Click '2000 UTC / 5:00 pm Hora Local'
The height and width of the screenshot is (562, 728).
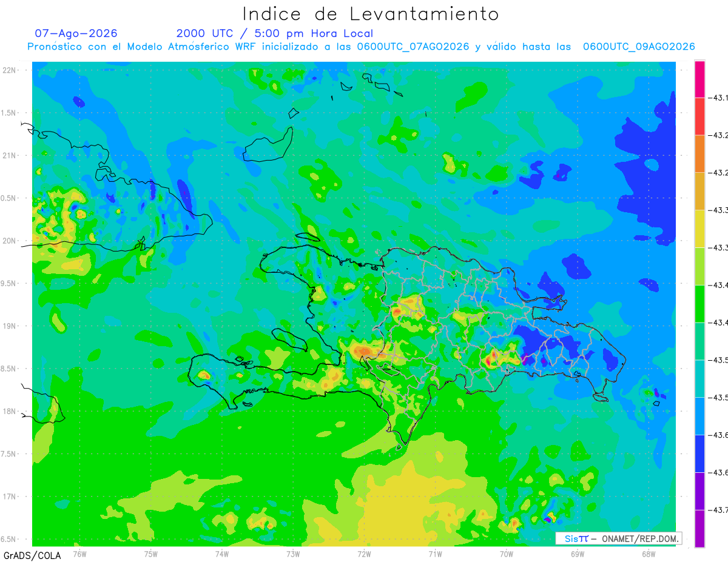(x=275, y=34)
